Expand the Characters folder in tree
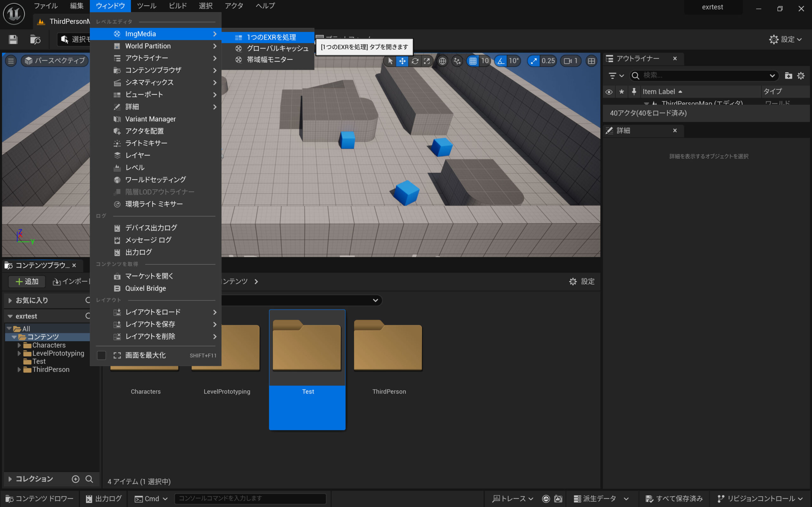This screenshot has height=507, width=812. (x=19, y=345)
